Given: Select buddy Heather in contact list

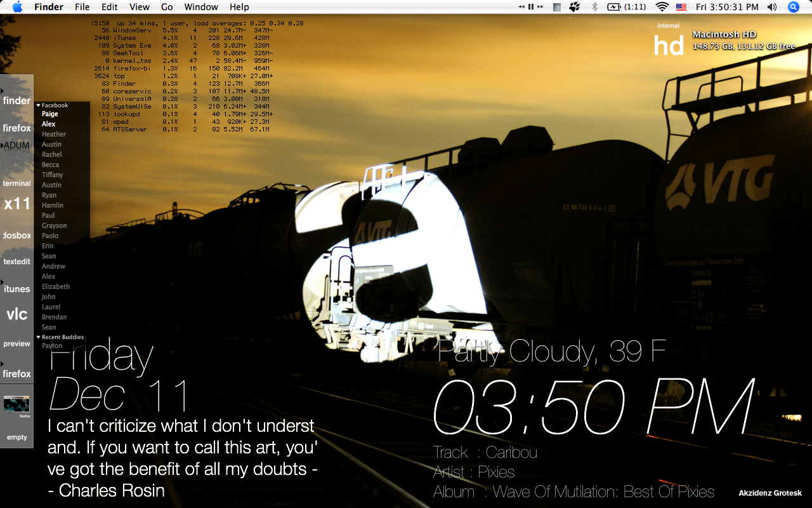Looking at the screenshot, I should (x=54, y=135).
